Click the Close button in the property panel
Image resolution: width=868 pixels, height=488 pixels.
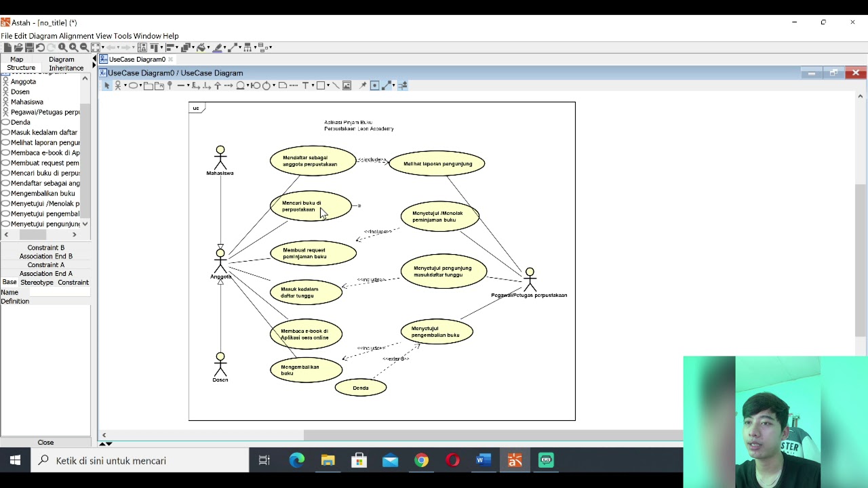point(45,442)
